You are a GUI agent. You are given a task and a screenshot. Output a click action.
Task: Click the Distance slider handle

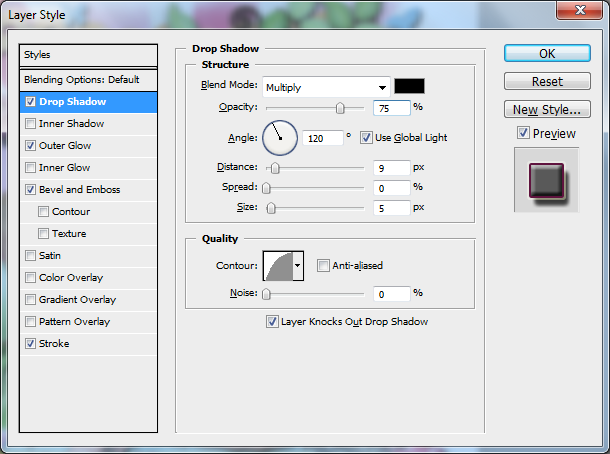coord(275,168)
